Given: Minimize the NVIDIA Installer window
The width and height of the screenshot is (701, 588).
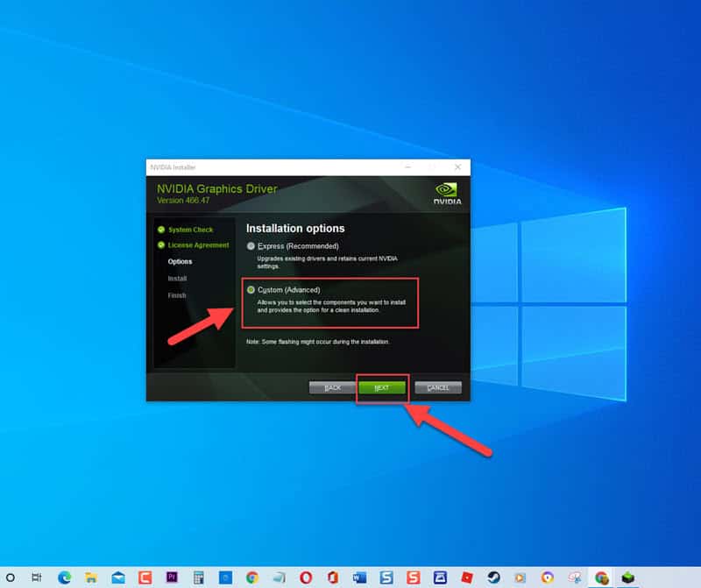Looking at the screenshot, I should 407,166.
